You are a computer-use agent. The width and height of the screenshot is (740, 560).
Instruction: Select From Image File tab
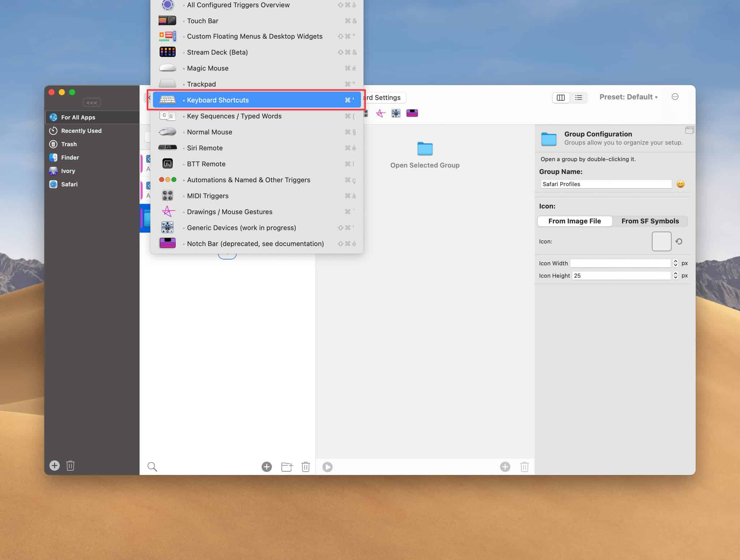click(x=575, y=221)
